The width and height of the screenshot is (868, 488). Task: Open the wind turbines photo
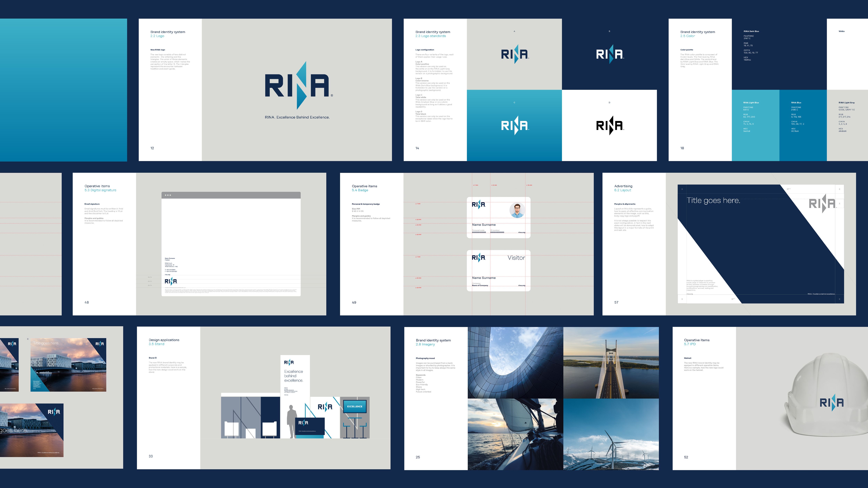(611, 434)
